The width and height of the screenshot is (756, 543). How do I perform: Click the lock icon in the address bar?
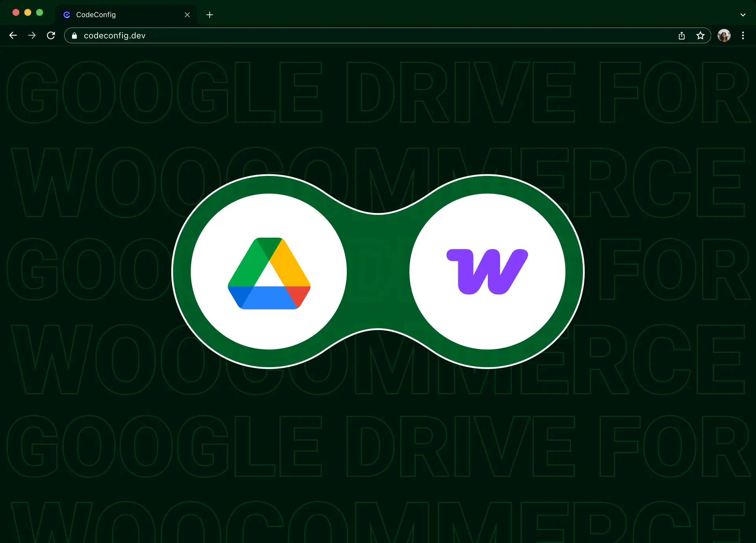click(74, 35)
